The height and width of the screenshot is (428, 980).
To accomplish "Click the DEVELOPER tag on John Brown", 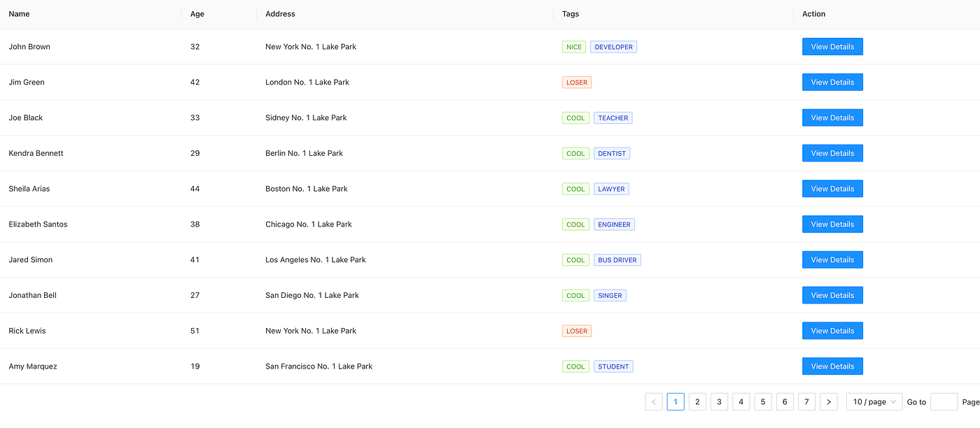I will (x=613, y=47).
